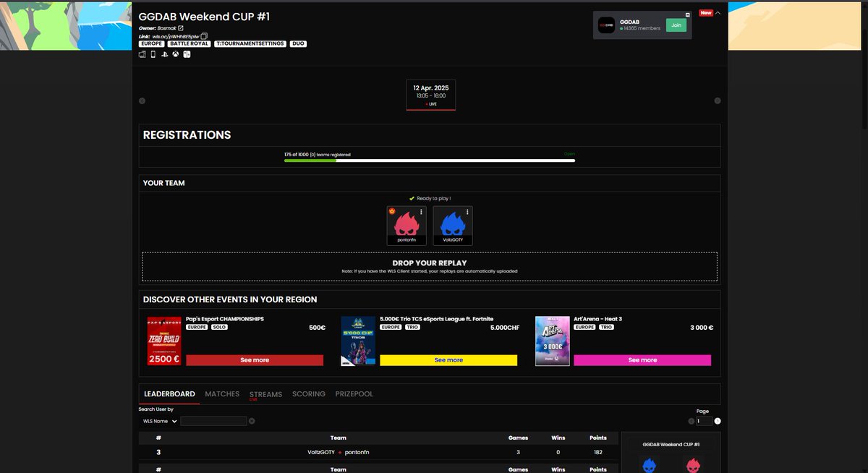Viewport: 868px width, 473px height.
Task: Click the captain badge on pontonfn's card
Action: point(391,211)
